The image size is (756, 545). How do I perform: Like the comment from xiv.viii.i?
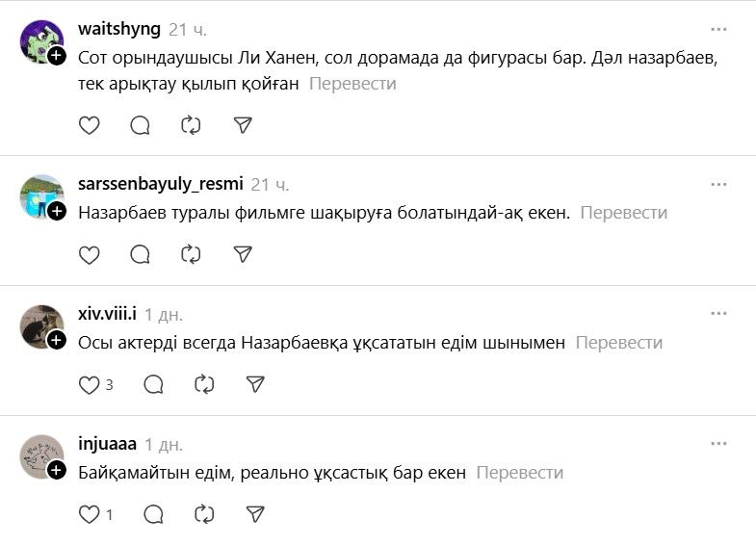89,385
